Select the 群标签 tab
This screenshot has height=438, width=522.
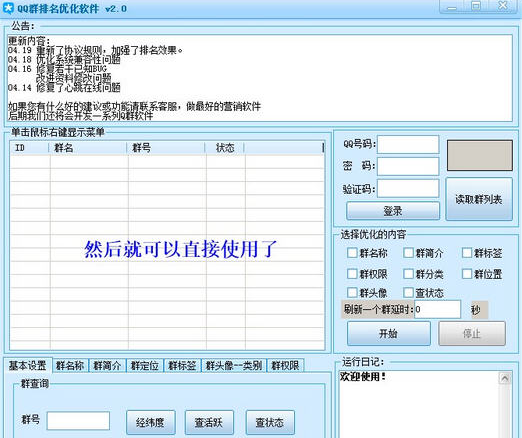coord(182,366)
